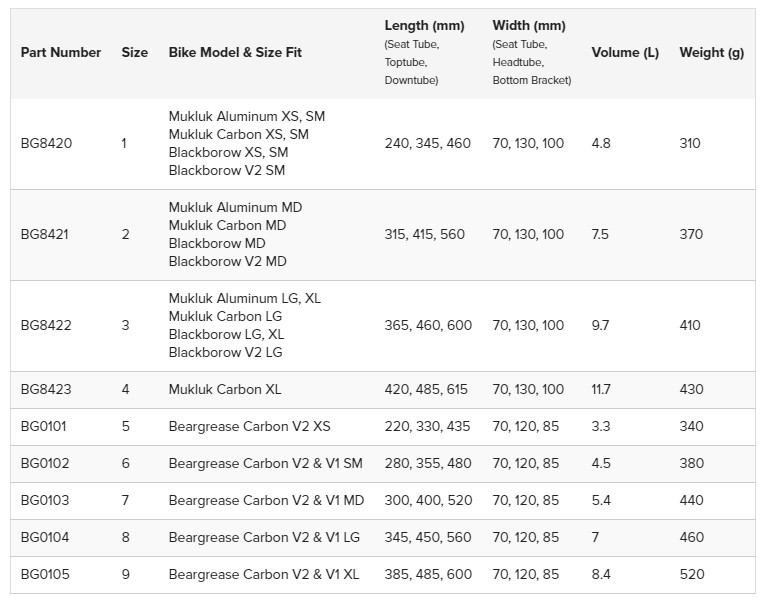The image size is (766, 600).
Task: Click the Part Number column header
Action: click(60, 53)
